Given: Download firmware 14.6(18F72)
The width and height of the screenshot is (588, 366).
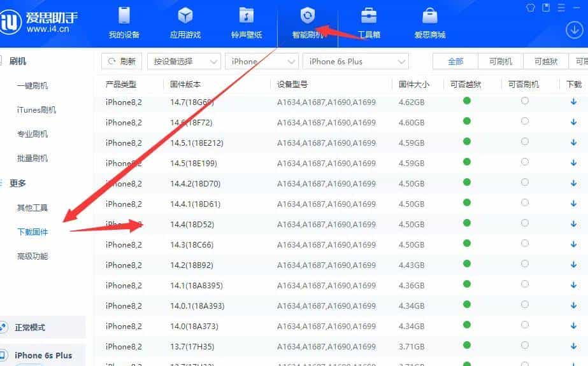Looking at the screenshot, I should [573, 122].
